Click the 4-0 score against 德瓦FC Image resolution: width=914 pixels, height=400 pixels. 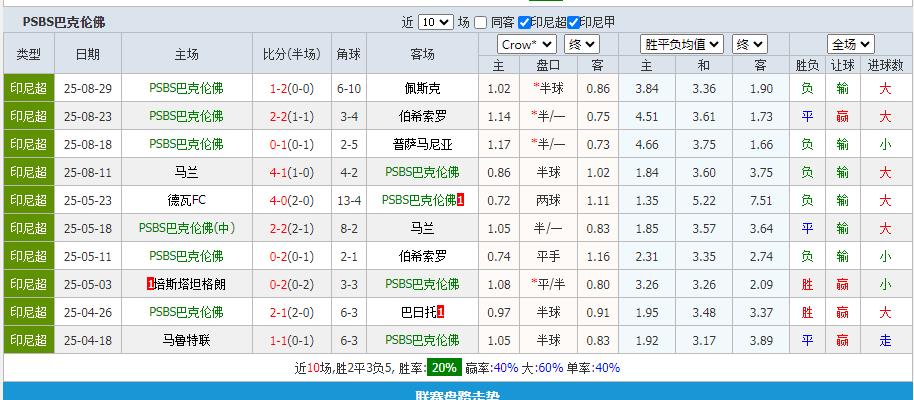[279, 200]
